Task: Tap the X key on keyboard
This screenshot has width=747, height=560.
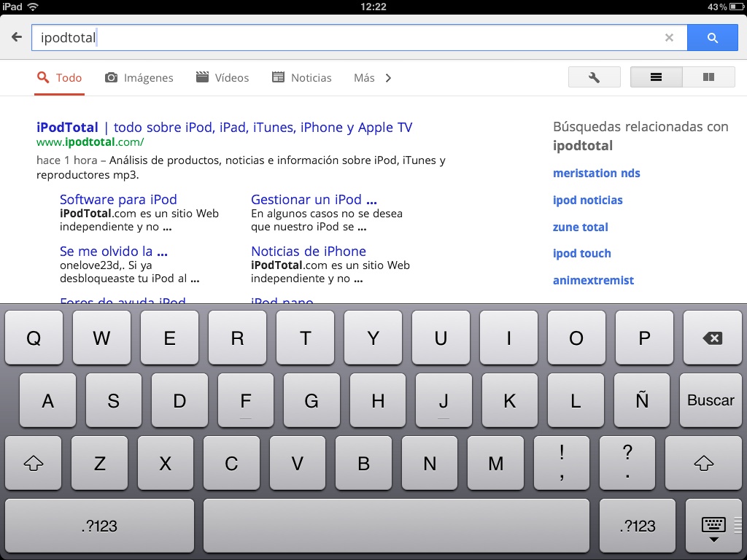Action: (x=166, y=463)
